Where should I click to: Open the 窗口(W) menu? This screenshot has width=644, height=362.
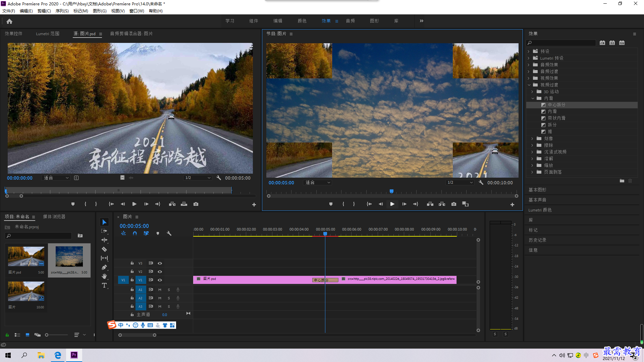pos(137,11)
